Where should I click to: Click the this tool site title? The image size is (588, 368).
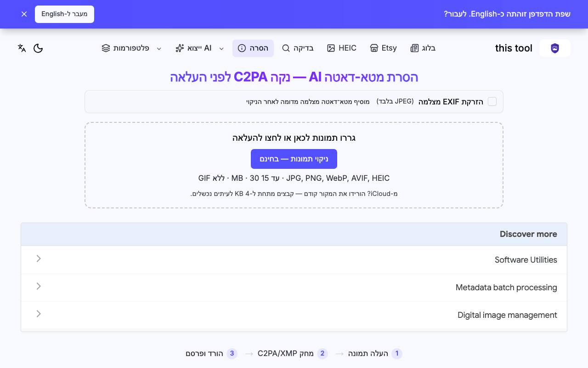point(514,48)
